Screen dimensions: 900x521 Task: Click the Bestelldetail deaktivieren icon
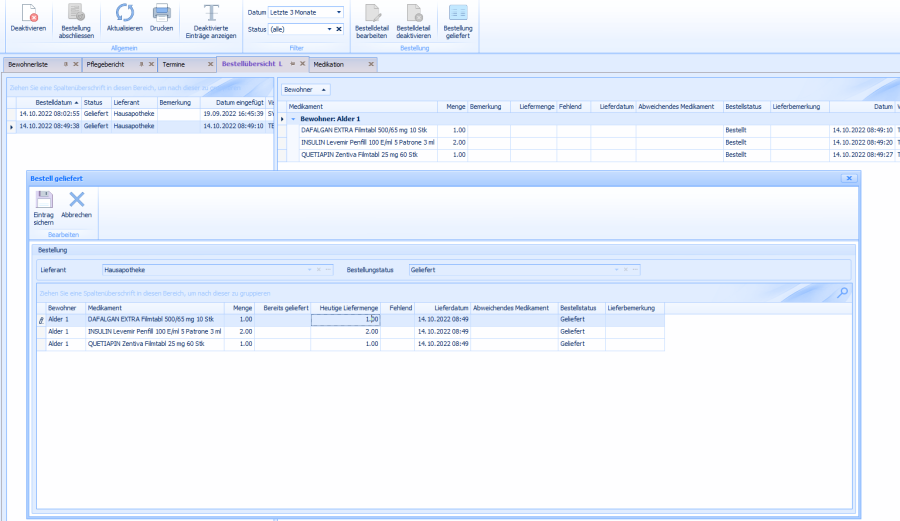tap(413, 15)
